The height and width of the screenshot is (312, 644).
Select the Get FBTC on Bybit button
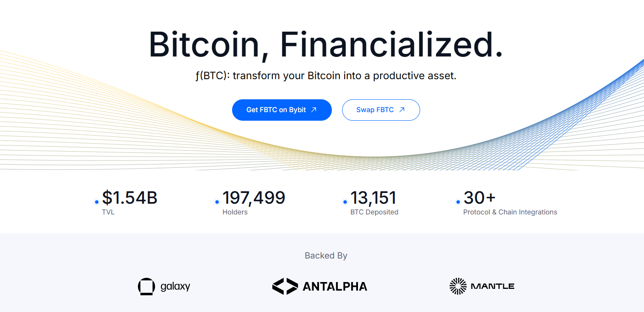point(282,110)
